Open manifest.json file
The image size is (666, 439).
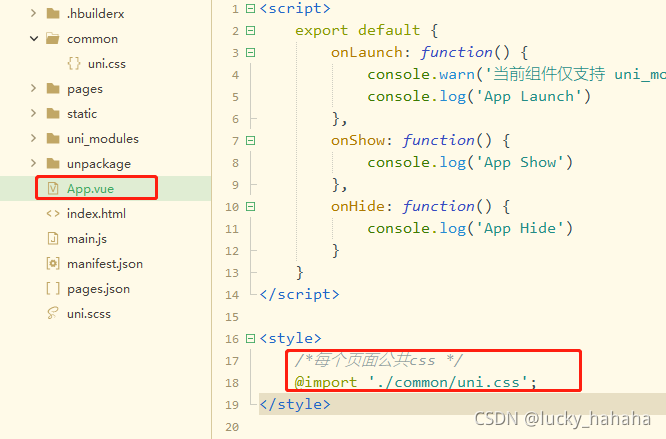(104, 264)
